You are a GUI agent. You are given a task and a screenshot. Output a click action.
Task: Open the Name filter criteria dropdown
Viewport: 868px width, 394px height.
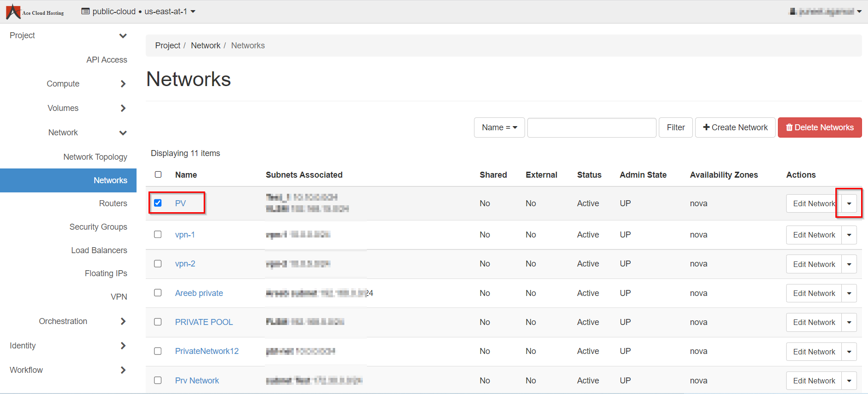coord(499,127)
